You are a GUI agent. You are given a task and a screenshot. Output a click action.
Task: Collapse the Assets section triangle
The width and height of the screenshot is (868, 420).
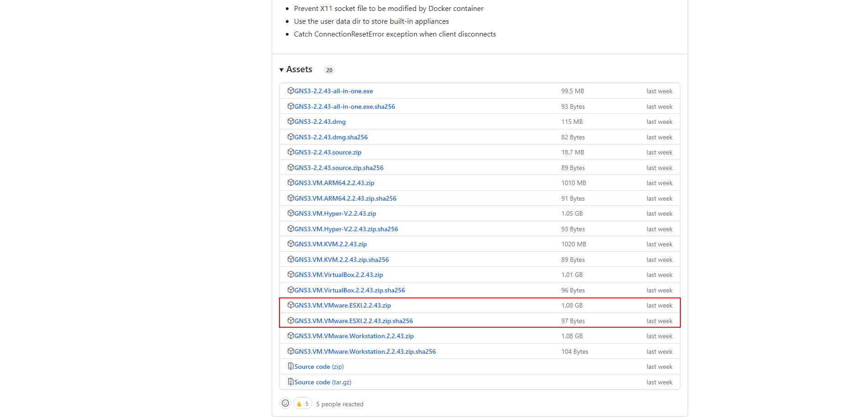[281, 70]
